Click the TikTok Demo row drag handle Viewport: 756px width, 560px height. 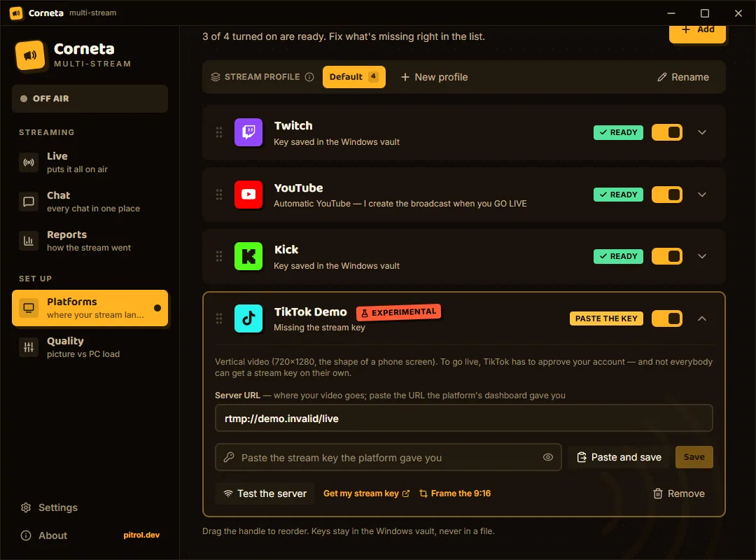(x=219, y=318)
